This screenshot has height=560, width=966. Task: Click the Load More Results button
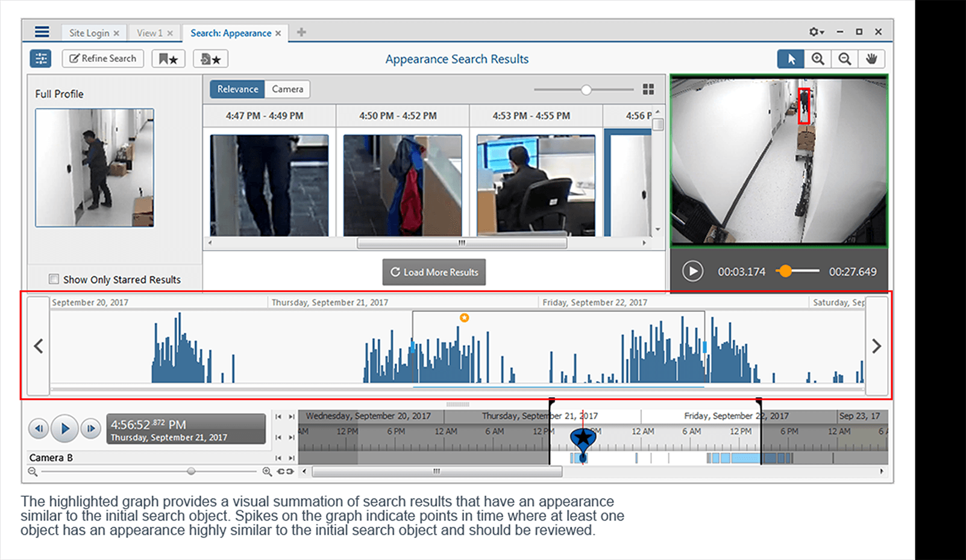click(x=434, y=272)
